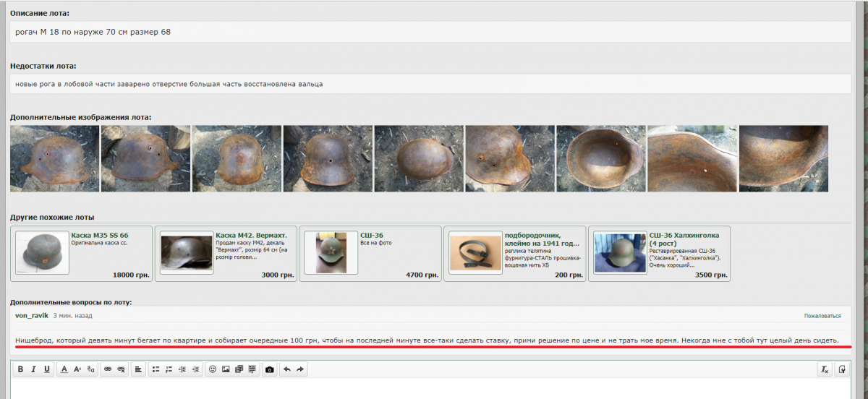Click the insert link icon
This screenshot has height=399, width=868.
click(108, 369)
